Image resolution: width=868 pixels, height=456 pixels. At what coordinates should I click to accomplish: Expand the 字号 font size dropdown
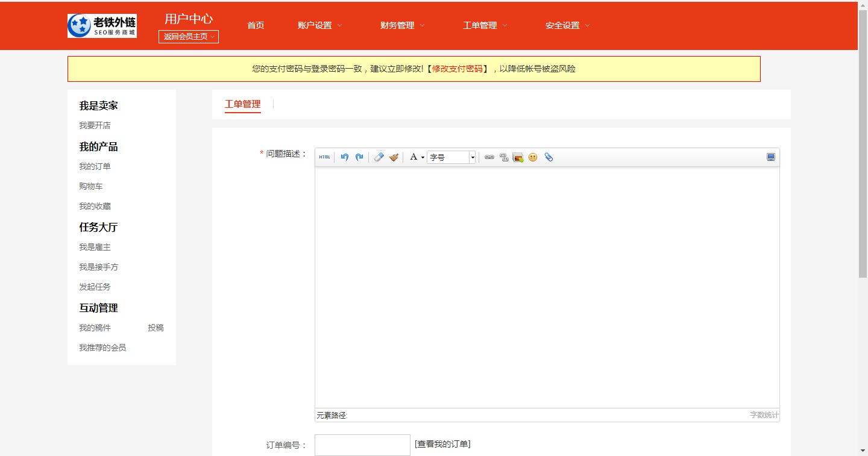473,157
